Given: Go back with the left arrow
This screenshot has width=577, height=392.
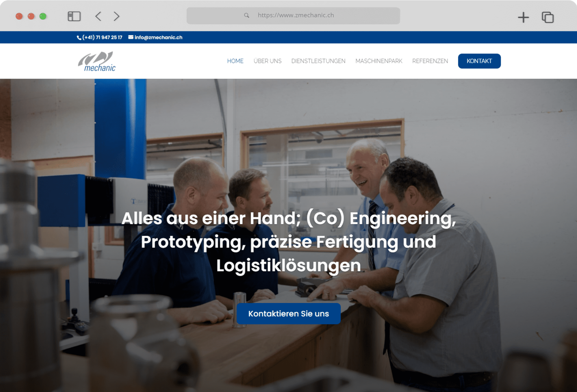Looking at the screenshot, I should (98, 16).
